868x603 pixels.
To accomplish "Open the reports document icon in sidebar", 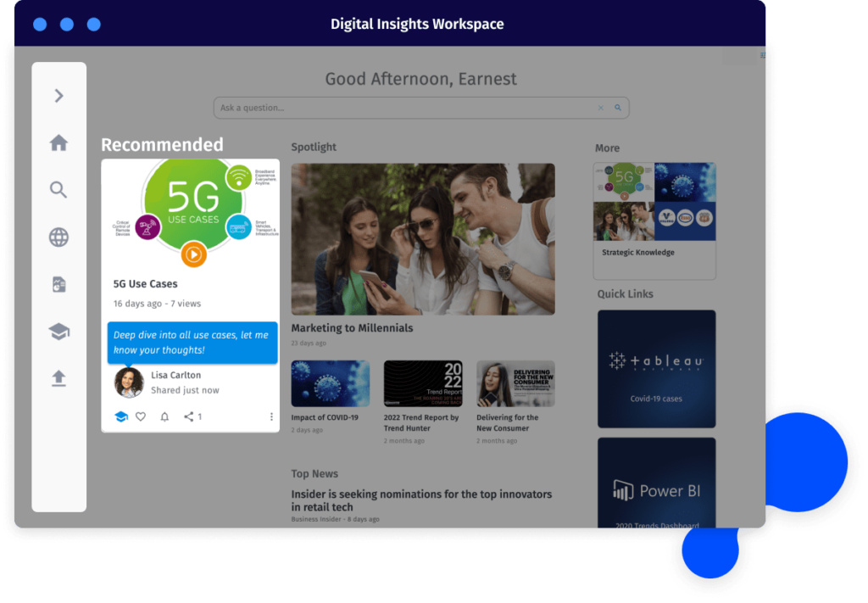I will [x=58, y=284].
